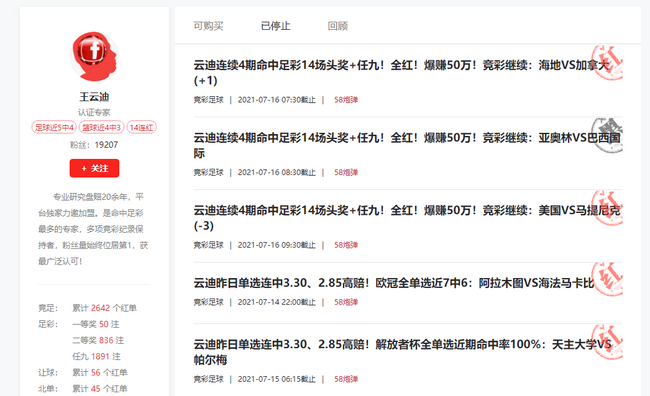Open article about 美国VS马提尼克 (-3)
Screen dimensions: 650x396
407,218
